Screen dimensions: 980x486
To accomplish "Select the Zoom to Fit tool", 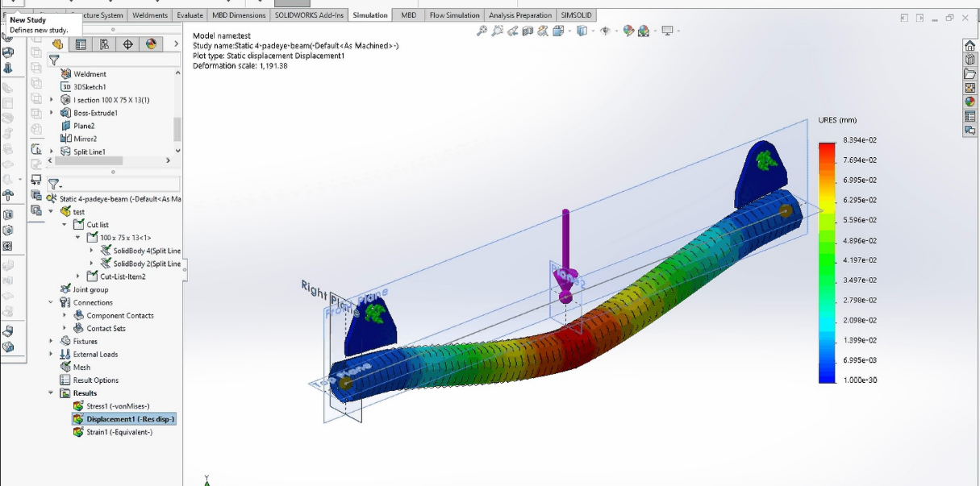I will click(x=482, y=30).
